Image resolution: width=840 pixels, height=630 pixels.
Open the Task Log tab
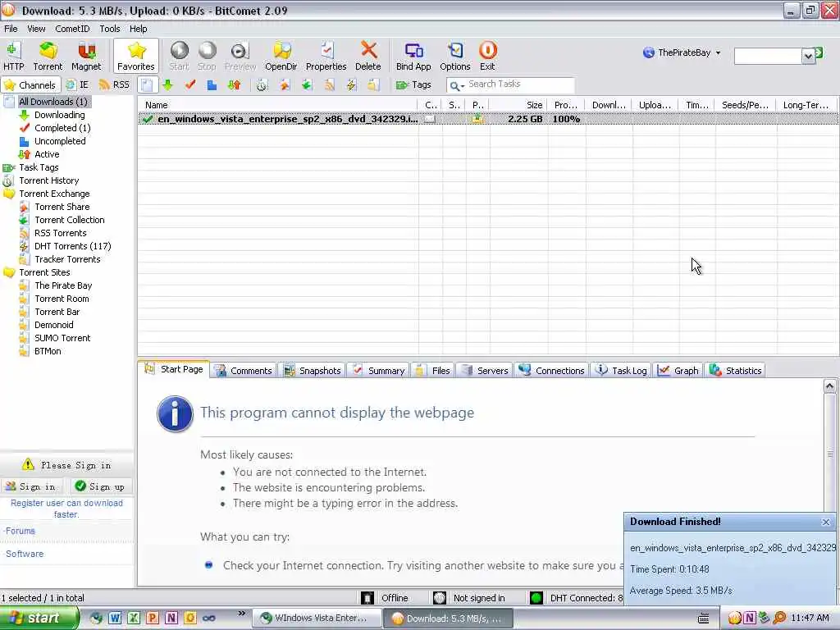pos(621,370)
